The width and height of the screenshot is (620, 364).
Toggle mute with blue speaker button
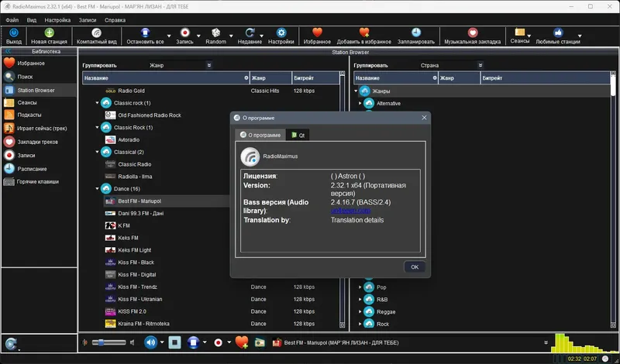(x=150, y=342)
